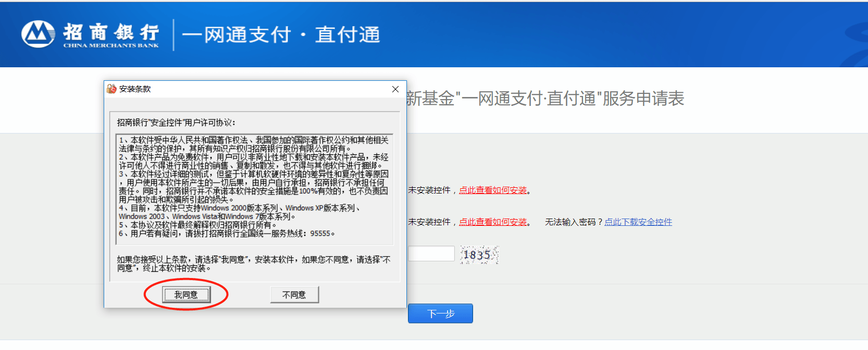The height and width of the screenshot is (350, 868).
Task: Refresh the captcha image 1835
Action: click(x=479, y=255)
